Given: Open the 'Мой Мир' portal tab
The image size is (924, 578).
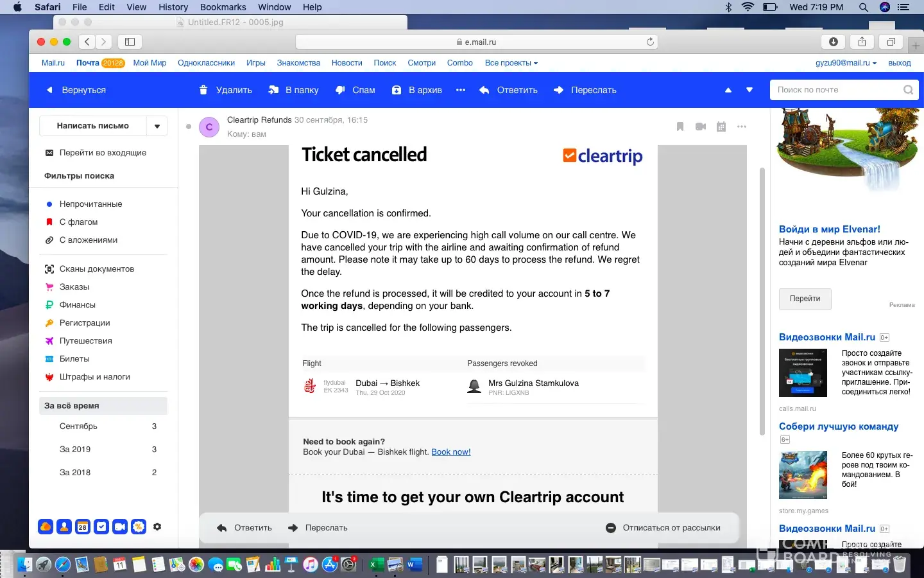Looking at the screenshot, I should 150,63.
